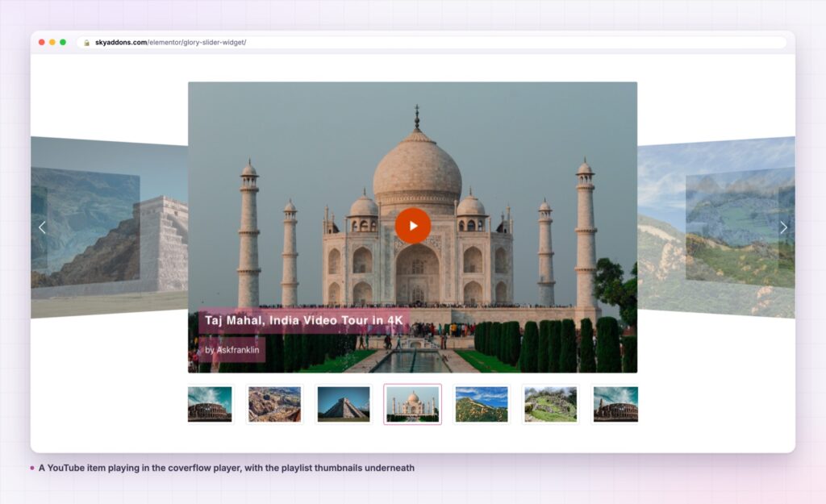Viewport: 826px width, 504px height.
Task: Click the "Taj Mahal, India Video Tour in 4K" title
Action: (304, 320)
